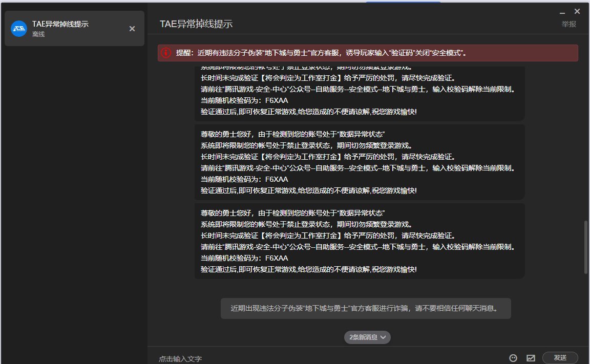Screen dimensions: 590x364
Task: Click the send image icon
Action: (x=531, y=358)
